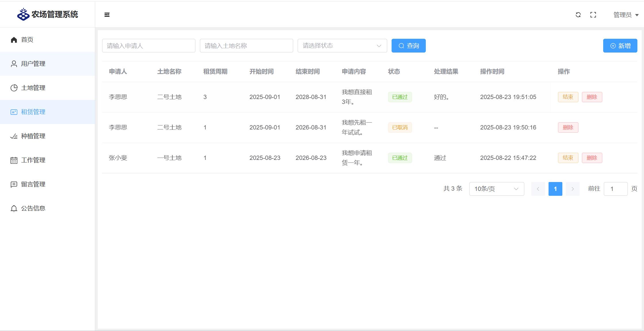Viewport: 644px width, 331px height.
Task: Click the 新增 add button
Action: [x=620, y=46]
